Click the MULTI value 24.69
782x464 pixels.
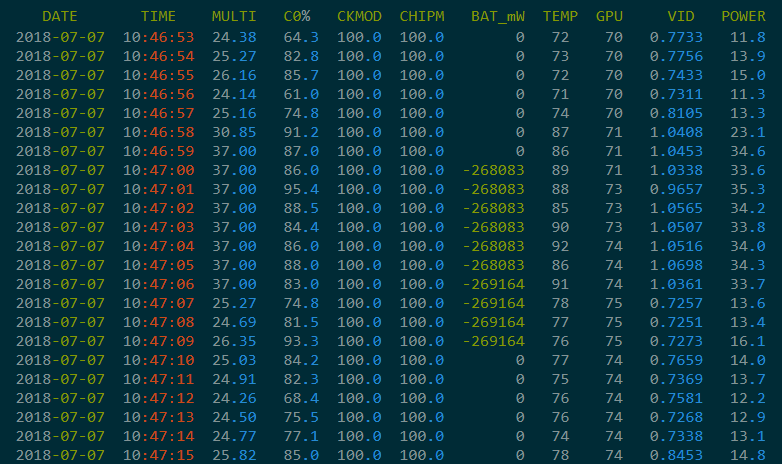234,322
